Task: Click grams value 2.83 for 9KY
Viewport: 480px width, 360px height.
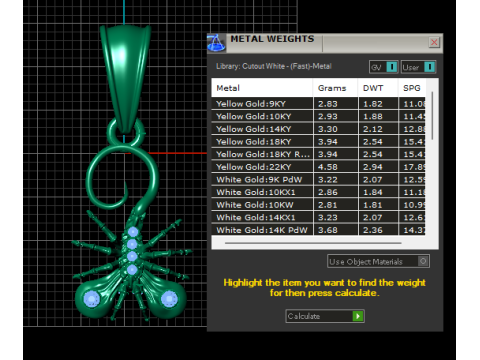Action: pyautogui.click(x=328, y=104)
